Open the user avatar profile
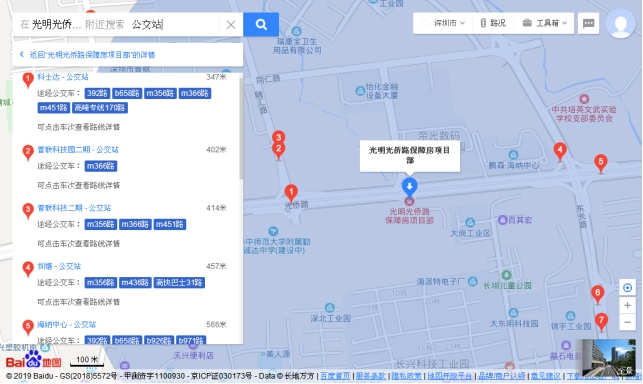Image resolution: width=643 pixels, height=384 pixels. tap(621, 23)
